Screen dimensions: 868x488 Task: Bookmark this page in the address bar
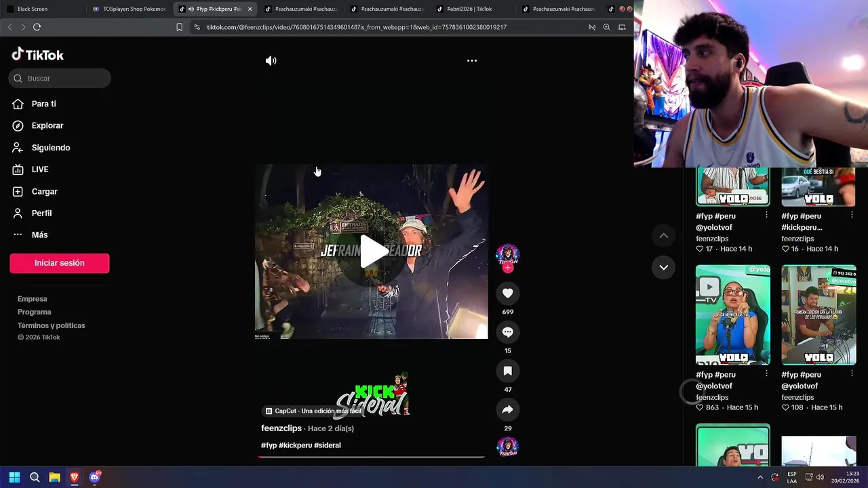(x=179, y=27)
